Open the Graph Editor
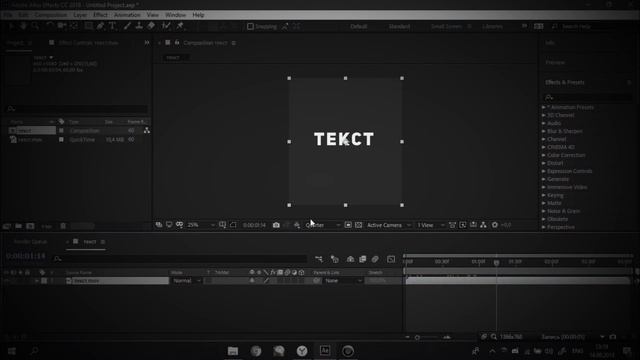 [391, 259]
